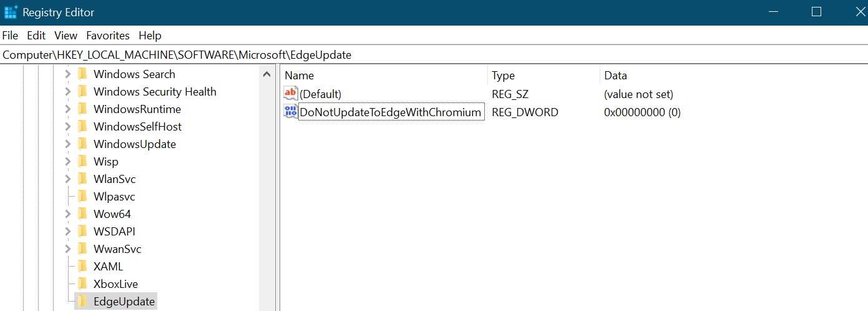Screen dimensions: 868x311
Task: Expand the WindowsSelfHost key
Action: (67, 126)
